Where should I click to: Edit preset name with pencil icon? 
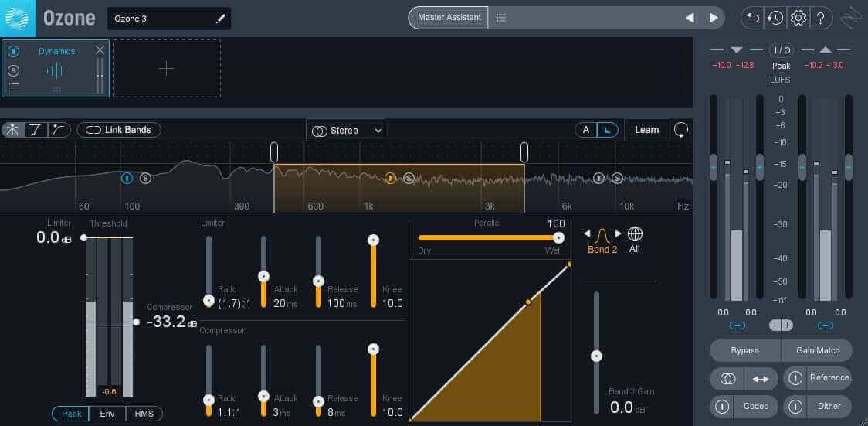(220, 19)
